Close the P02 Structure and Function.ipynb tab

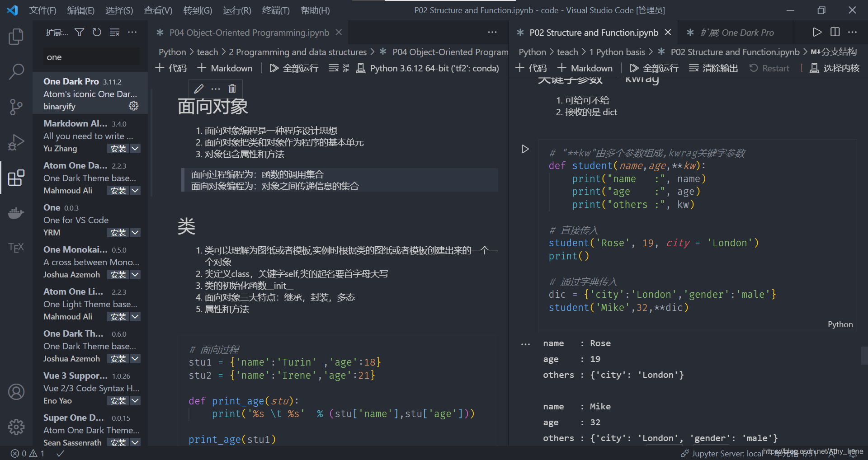coord(668,32)
